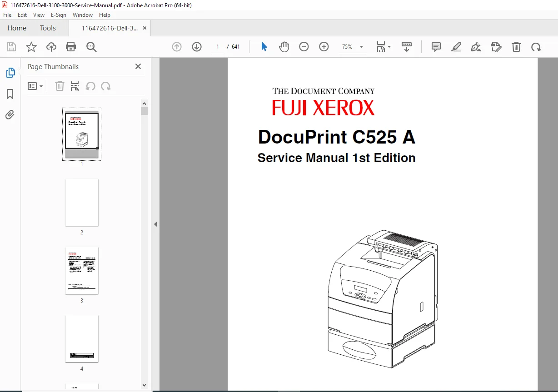The image size is (558, 392).
Task: Click the DocuPrint C525 A title text
Action: click(x=337, y=137)
